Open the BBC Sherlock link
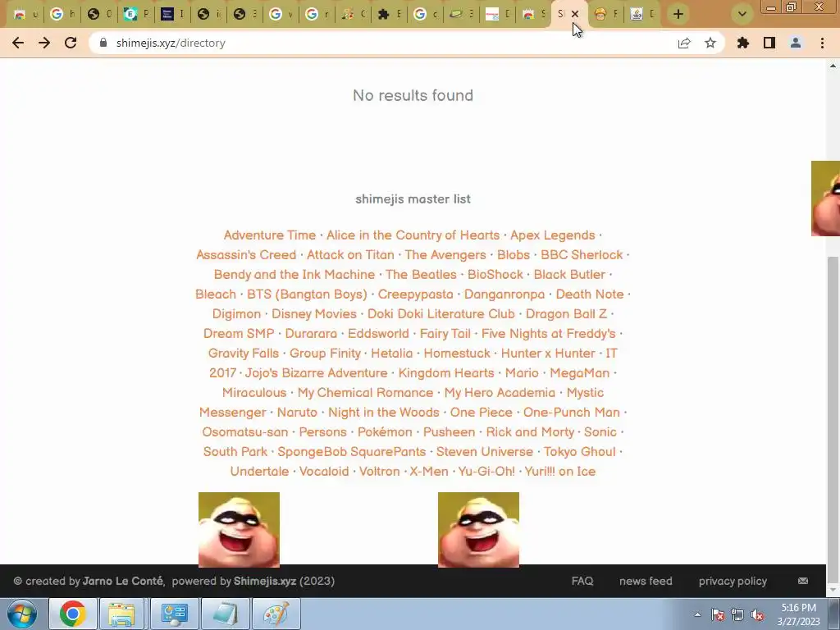The width and height of the screenshot is (840, 630). 582,255
